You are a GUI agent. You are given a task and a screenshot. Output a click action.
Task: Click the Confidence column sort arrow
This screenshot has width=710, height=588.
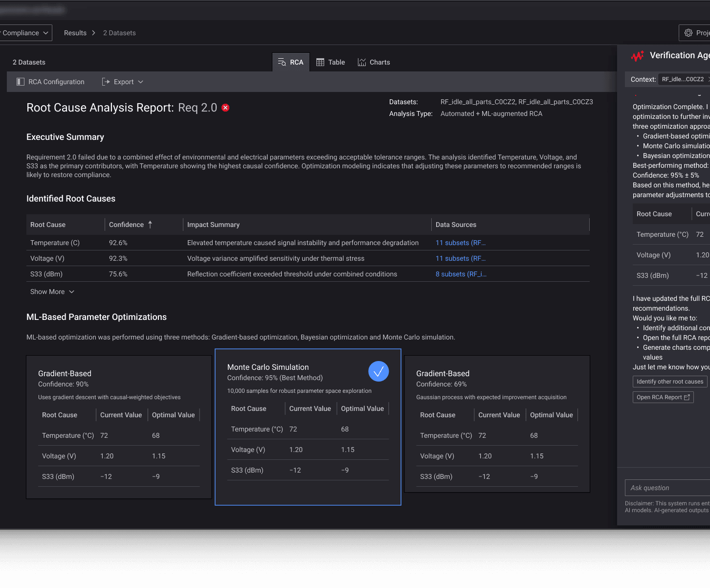[150, 225]
